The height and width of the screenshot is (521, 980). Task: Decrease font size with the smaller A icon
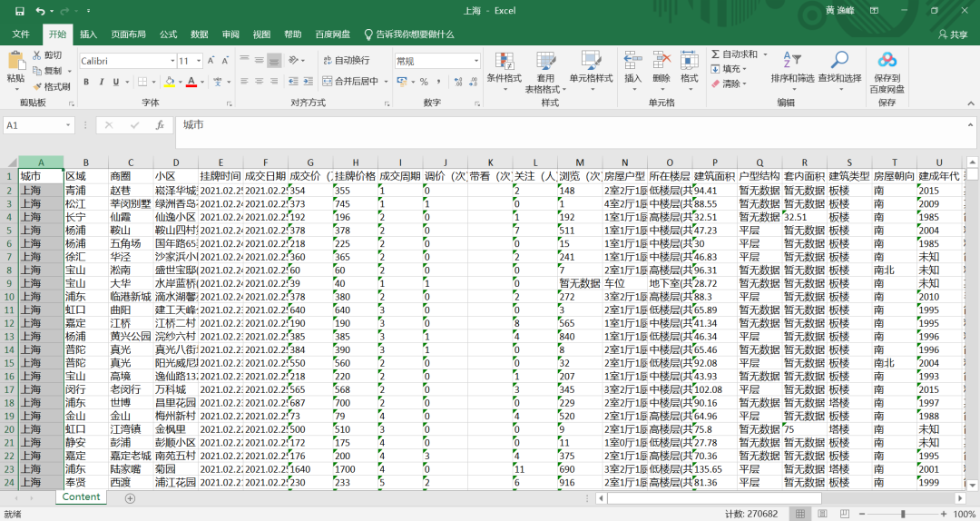point(225,61)
